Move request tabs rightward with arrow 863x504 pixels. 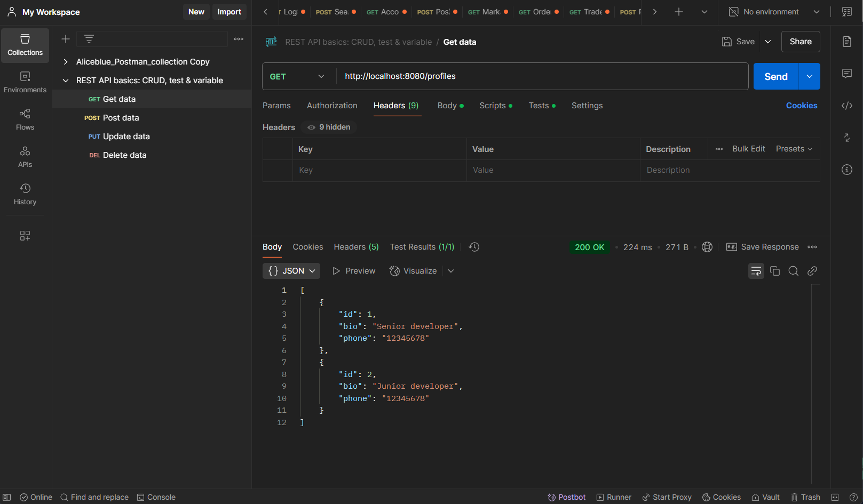point(655,12)
